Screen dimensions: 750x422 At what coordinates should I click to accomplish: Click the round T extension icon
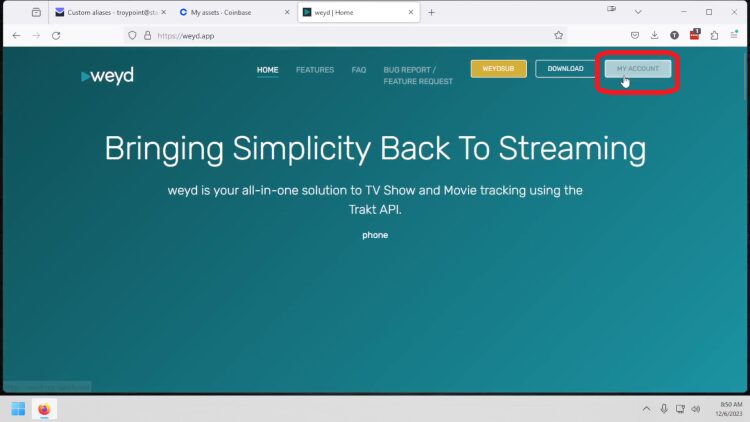(674, 35)
